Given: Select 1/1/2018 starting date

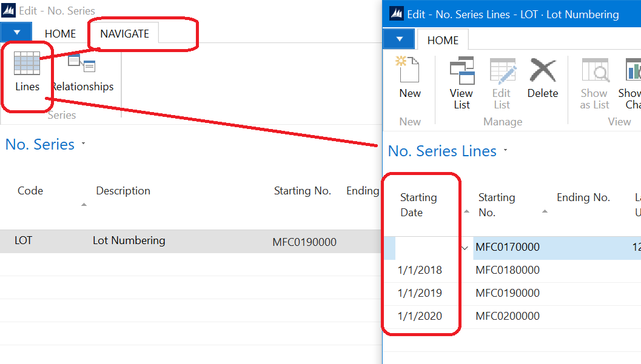Looking at the screenshot, I should (x=420, y=270).
